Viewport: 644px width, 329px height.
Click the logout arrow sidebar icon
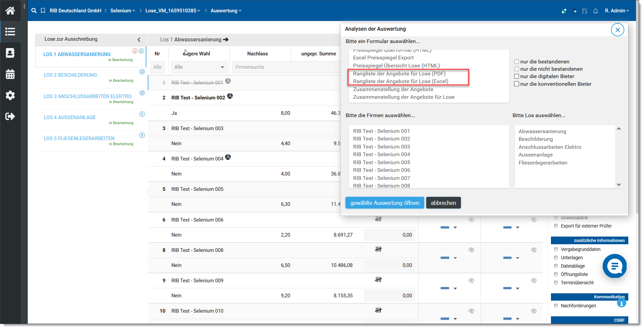click(x=10, y=116)
